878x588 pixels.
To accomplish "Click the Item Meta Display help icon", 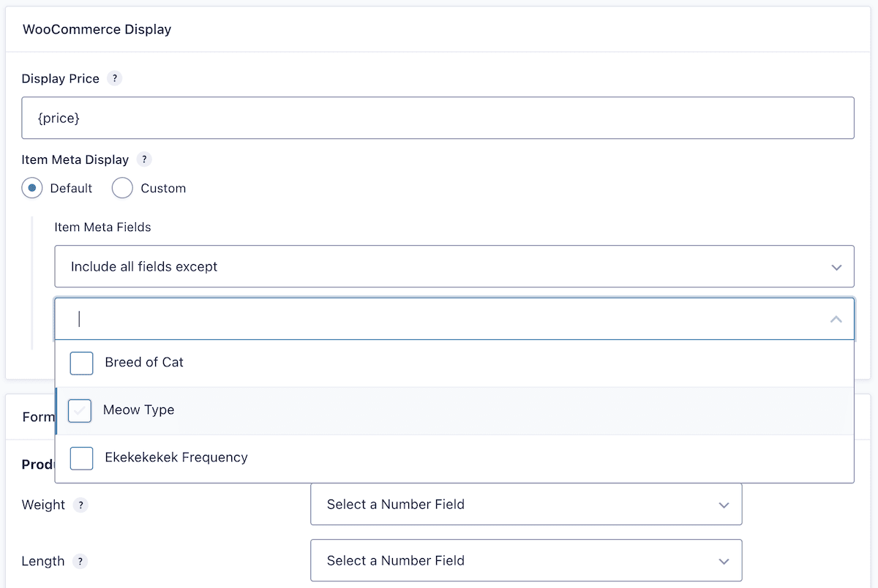I will (144, 159).
